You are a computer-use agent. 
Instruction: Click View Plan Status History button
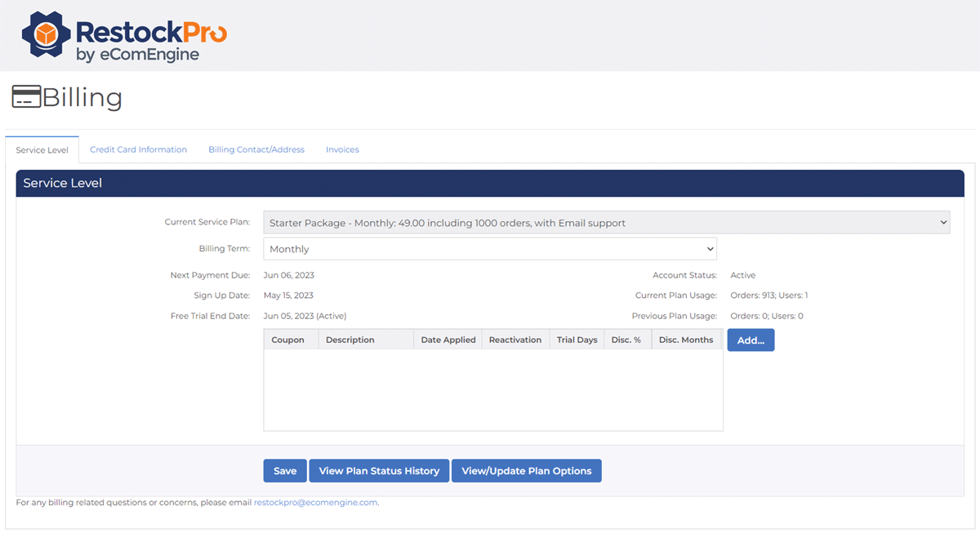pyautogui.click(x=379, y=471)
